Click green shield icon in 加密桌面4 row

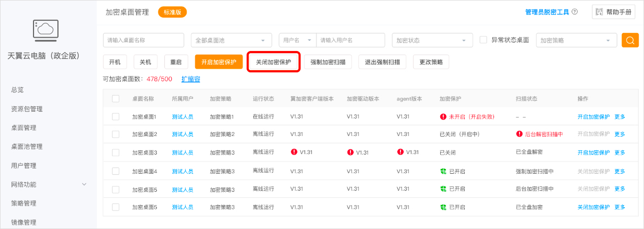click(443, 172)
